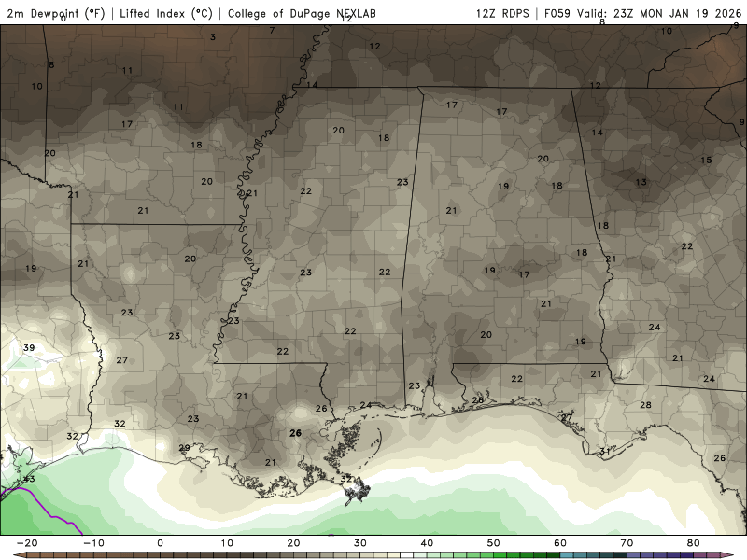This screenshot has height=560, width=747.
Task: Click the "F059" forecast hour label
Action: click(x=557, y=13)
